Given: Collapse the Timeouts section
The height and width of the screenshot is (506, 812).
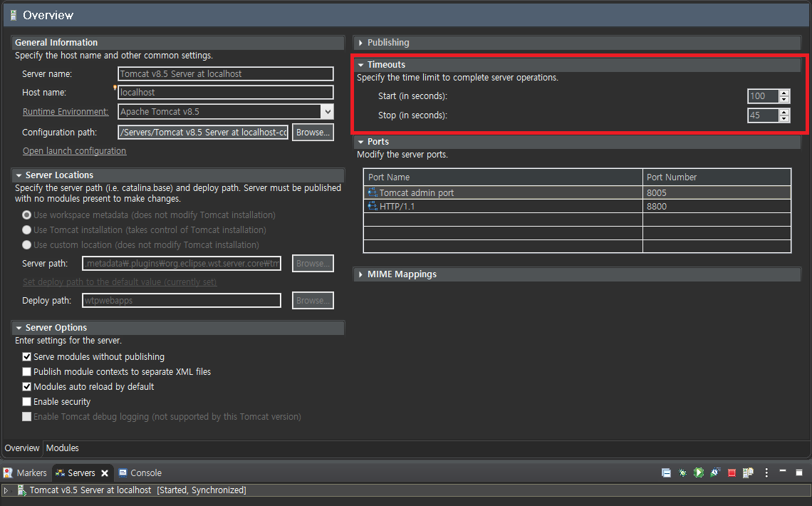Looking at the screenshot, I should (x=361, y=65).
